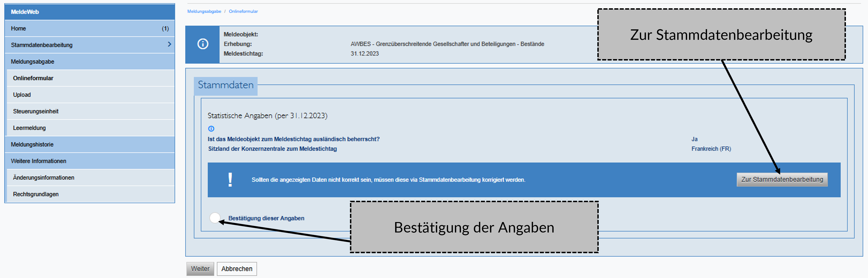Open Weitere Informationen sidebar section
868x278 pixels.
tap(38, 161)
